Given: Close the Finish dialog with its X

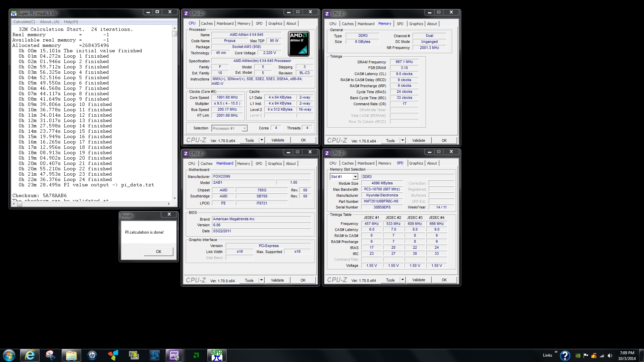Looking at the screenshot, I should click(169, 214).
